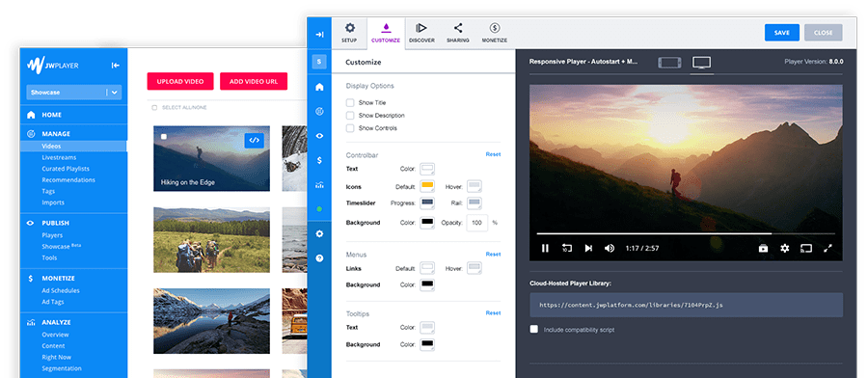Click the SAVE button
Viewport: 868px width, 378px height.
click(781, 33)
